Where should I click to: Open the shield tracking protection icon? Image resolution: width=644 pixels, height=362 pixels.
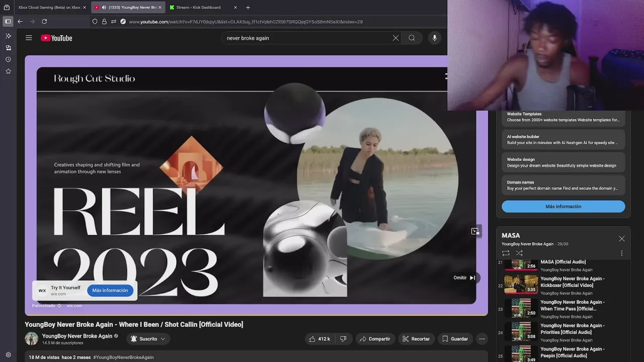click(x=95, y=22)
